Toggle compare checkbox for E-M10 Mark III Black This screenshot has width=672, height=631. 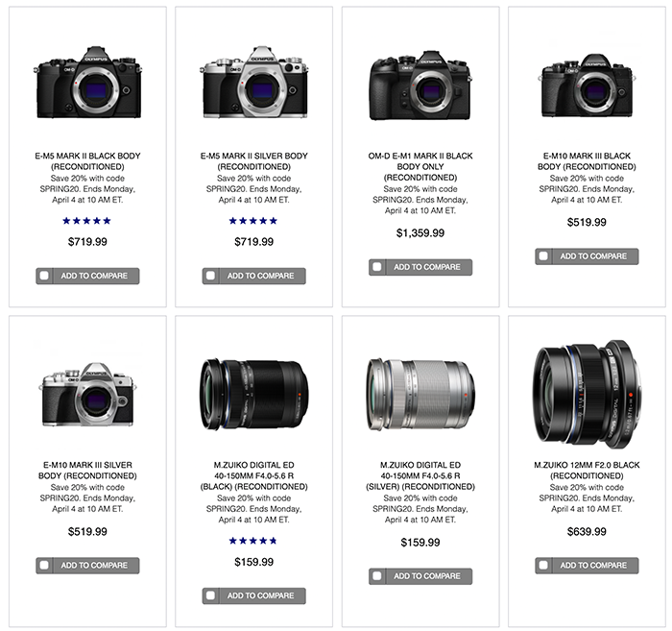click(x=544, y=256)
